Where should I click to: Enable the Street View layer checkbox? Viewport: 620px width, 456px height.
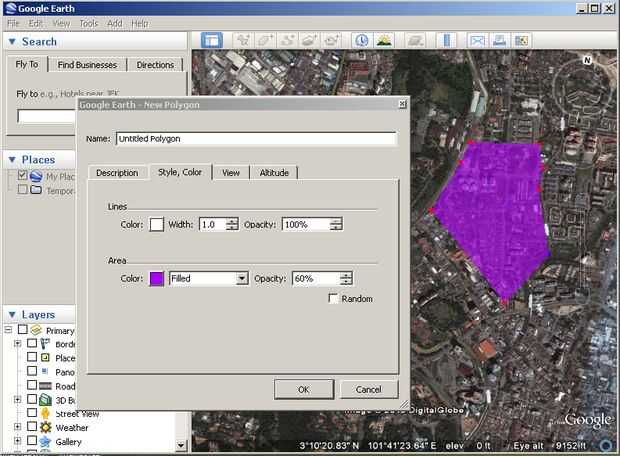click(x=32, y=413)
